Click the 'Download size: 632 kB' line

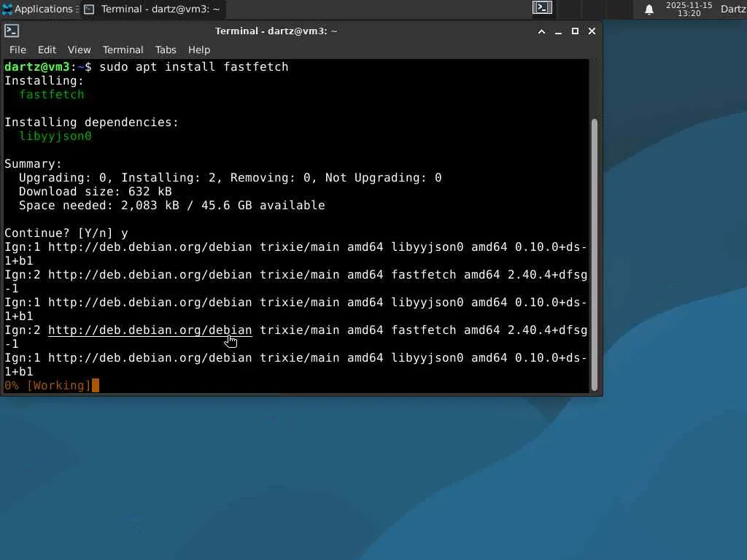click(96, 192)
